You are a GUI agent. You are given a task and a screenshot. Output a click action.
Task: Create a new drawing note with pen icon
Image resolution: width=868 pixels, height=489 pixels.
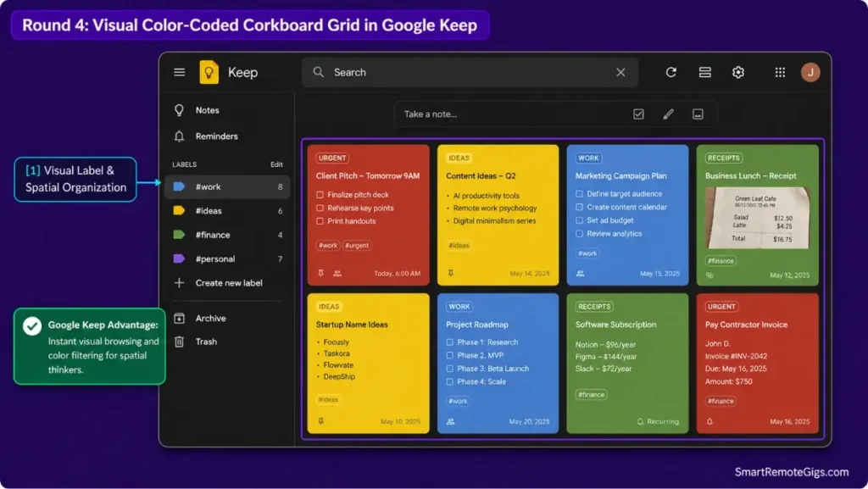pos(668,114)
